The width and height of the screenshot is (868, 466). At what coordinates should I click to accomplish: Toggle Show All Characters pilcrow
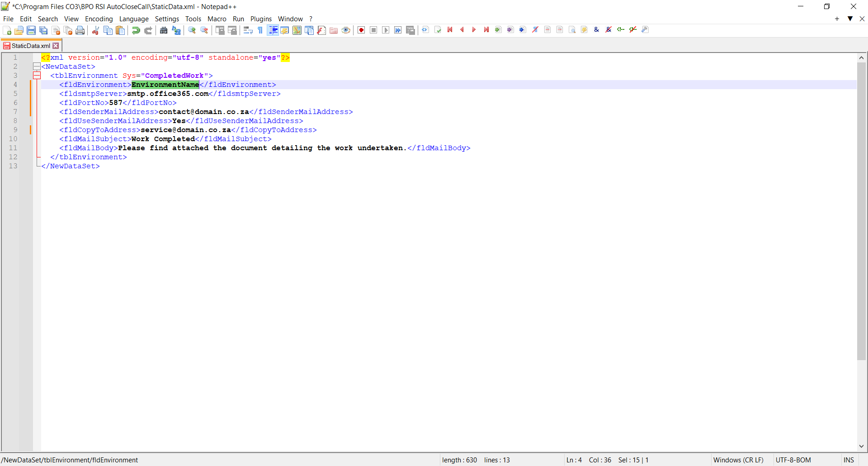click(260, 30)
